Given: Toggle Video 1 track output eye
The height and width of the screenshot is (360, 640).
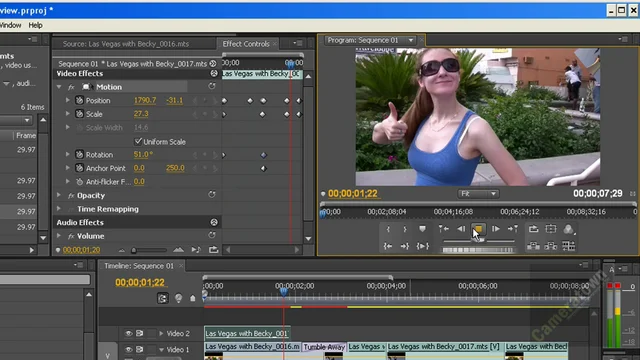Looking at the screenshot, I should [128, 349].
